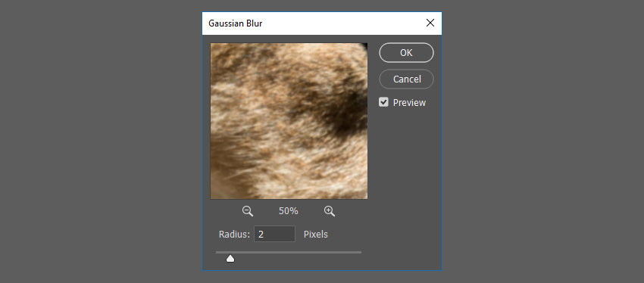The image size is (644, 283).
Task: Click the Radius slider handle
Action: click(230, 258)
